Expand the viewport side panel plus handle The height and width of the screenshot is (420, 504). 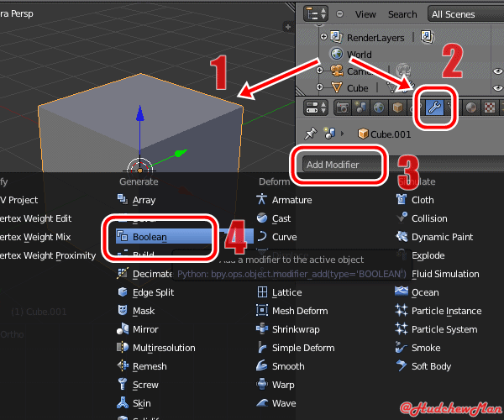pos(288,27)
